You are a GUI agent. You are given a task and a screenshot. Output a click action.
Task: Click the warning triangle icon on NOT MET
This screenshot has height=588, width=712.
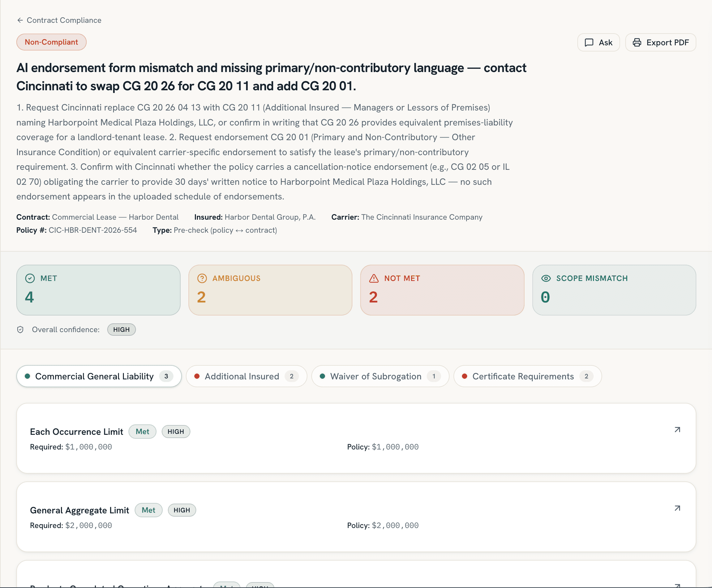(x=374, y=278)
